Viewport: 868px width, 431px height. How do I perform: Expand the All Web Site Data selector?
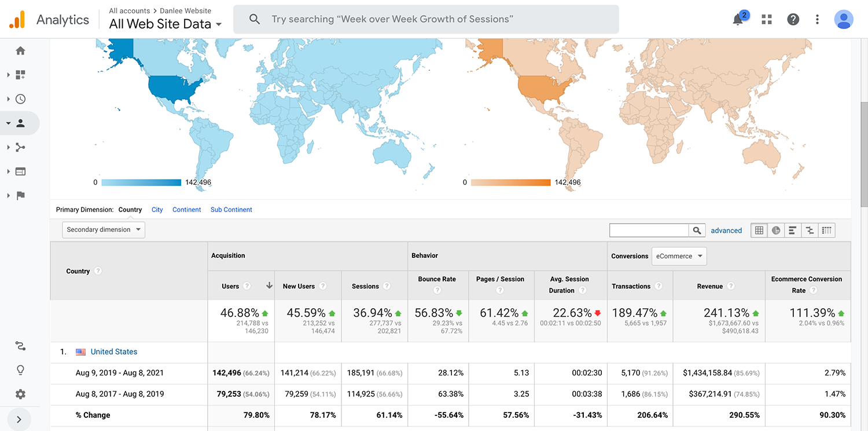point(165,24)
